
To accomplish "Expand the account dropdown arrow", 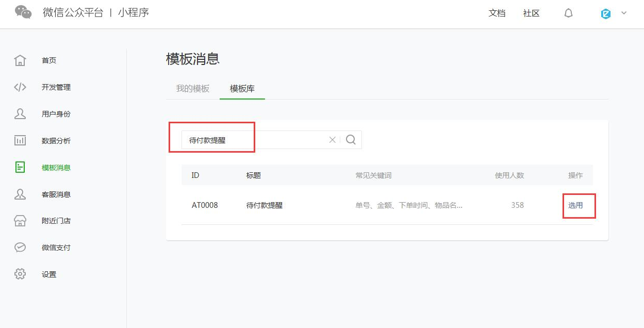I will click(x=624, y=13).
